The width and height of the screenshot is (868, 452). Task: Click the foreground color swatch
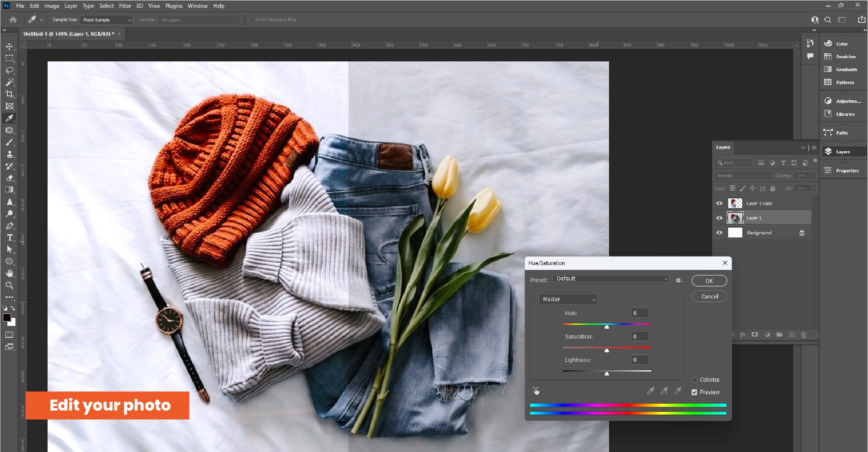click(7, 317)
